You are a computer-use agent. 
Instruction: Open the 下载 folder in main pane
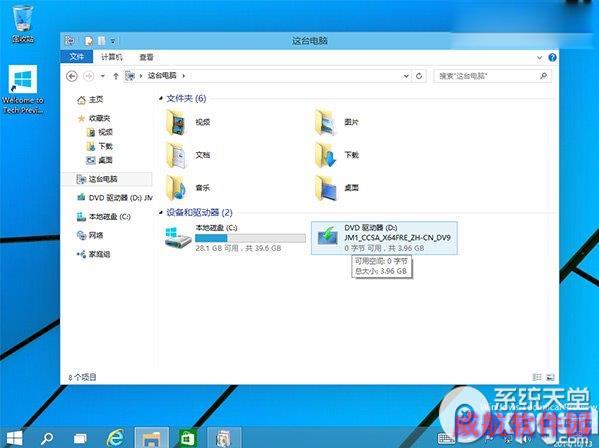click(337, 155)
